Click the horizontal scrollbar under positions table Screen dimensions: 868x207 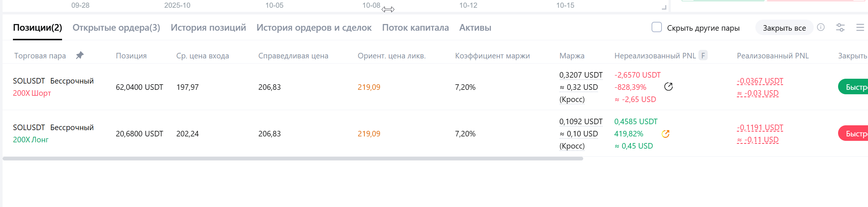point(293,159)
